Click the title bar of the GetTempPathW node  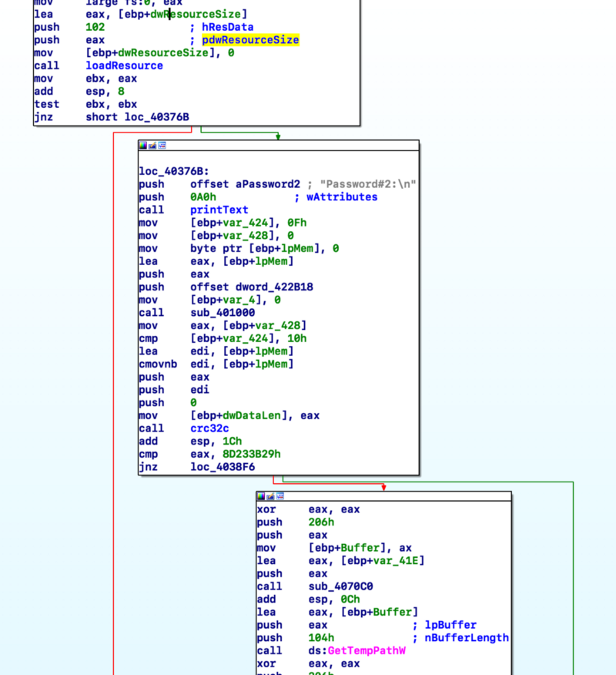click(x=383, y=496)
